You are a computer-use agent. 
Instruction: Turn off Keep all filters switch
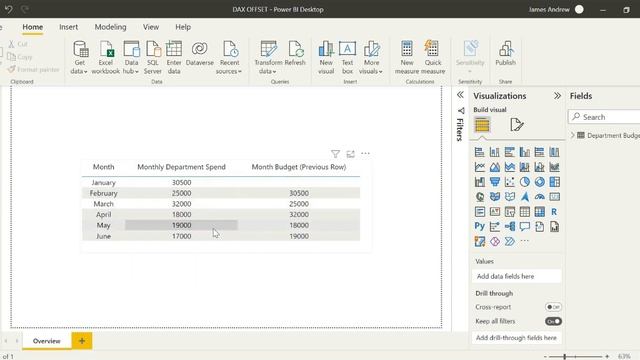pyautogui.click(x=553, y=322)
